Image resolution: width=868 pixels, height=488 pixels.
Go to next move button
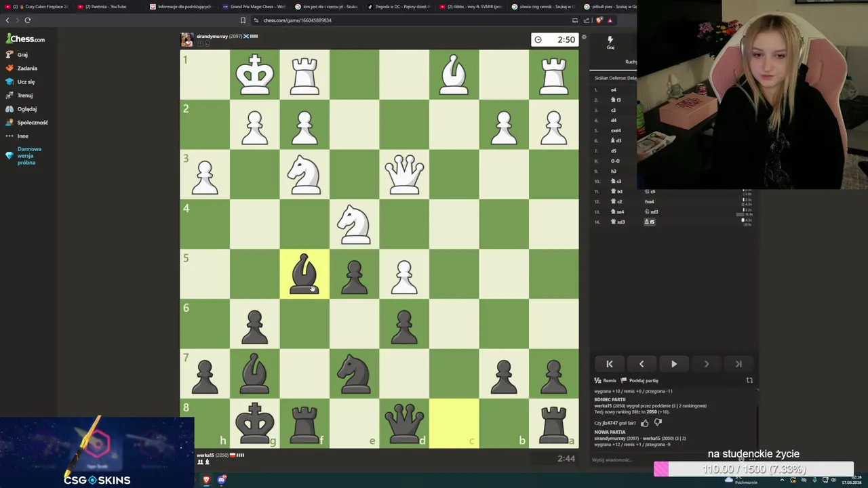click(706, 364)
